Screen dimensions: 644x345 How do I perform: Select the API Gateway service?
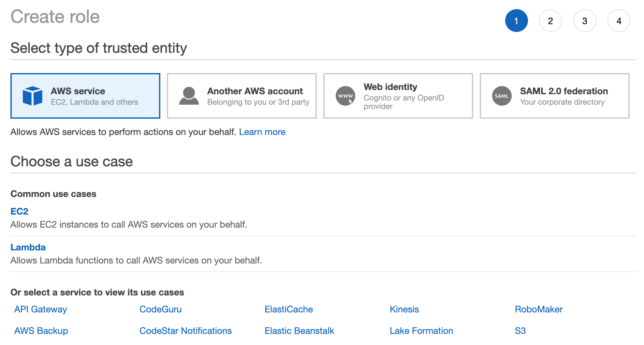pos(41,309)
